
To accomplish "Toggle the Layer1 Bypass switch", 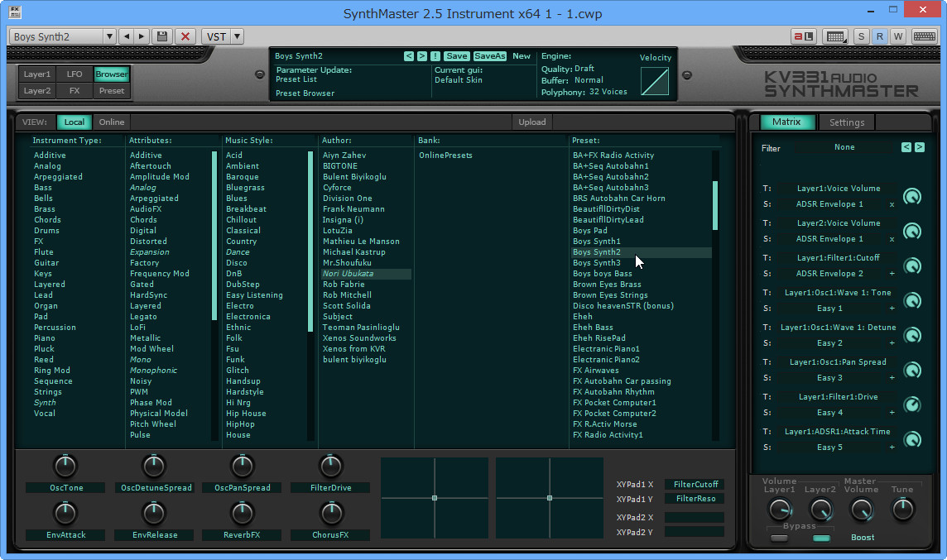I will click(x=779, y=538).
